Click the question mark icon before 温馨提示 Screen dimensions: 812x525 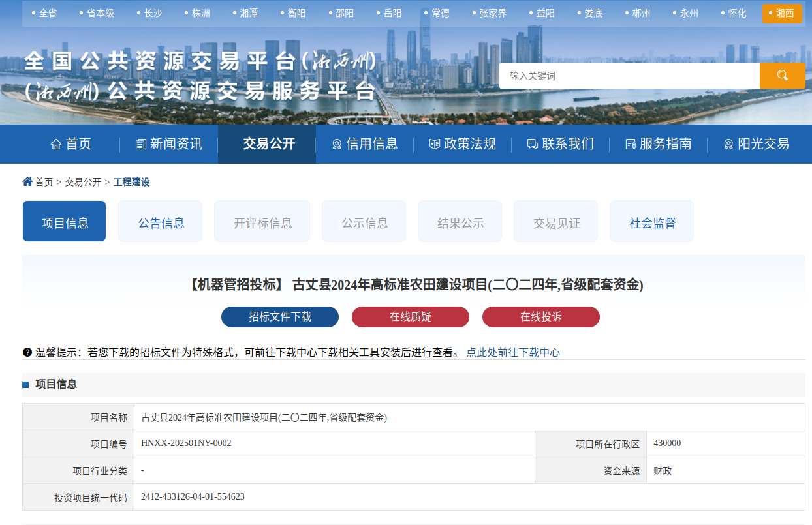coord(27,352)
